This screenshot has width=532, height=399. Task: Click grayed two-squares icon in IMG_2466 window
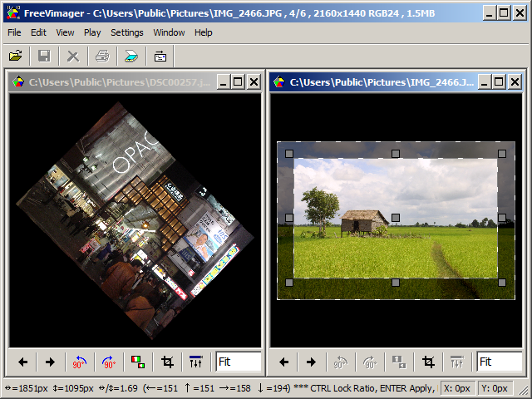399,362
